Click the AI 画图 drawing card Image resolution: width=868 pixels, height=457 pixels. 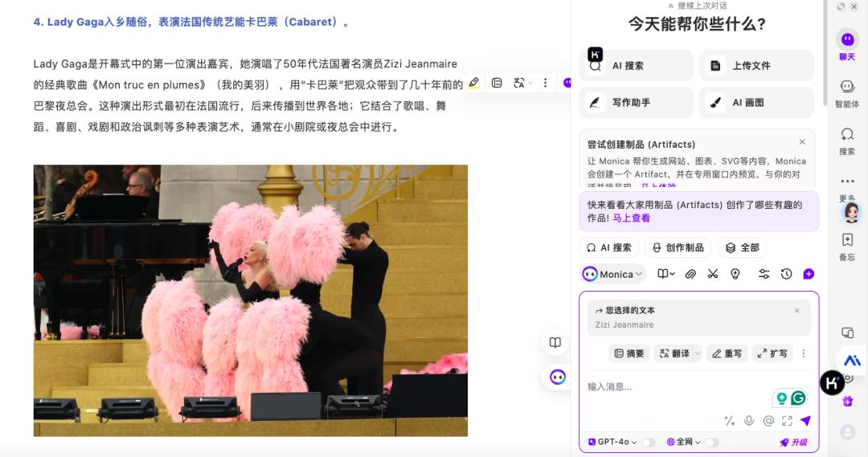(x=757, y=102)
